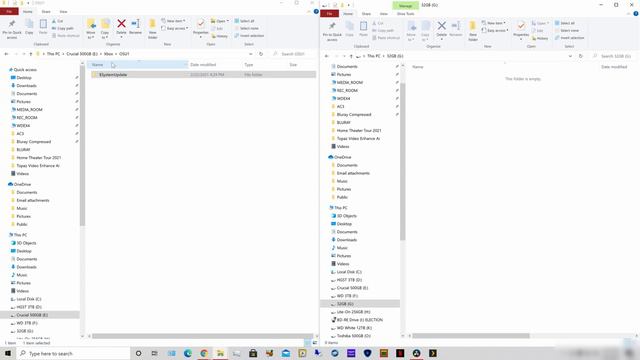Click the Back arrow in the left window

[6, 54]
